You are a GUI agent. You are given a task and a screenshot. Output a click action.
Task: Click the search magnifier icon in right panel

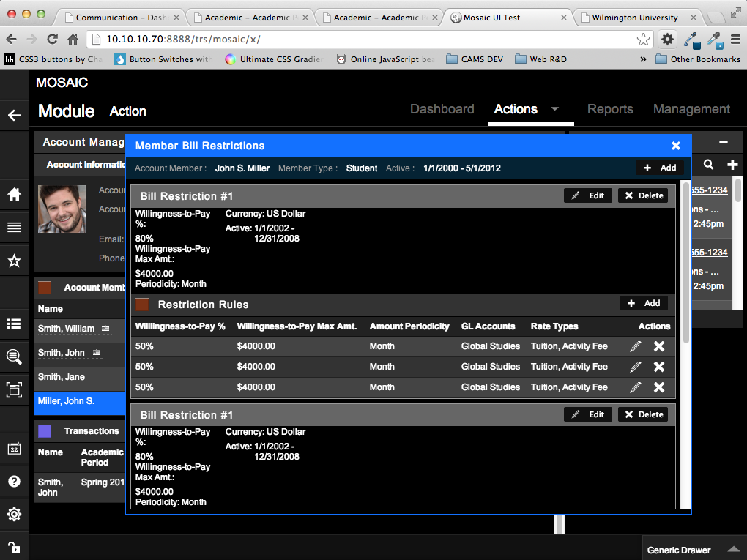(708, 165)
